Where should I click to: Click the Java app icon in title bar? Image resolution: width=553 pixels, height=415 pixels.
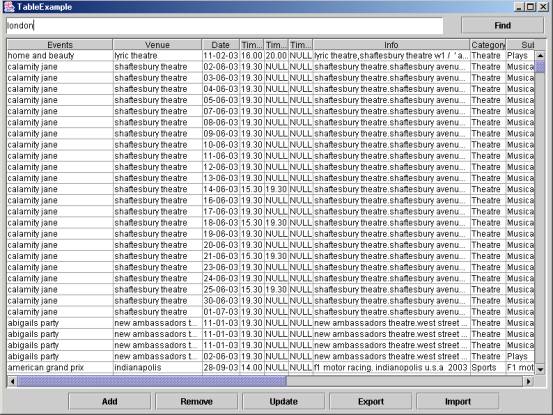(x=8, y=7)
